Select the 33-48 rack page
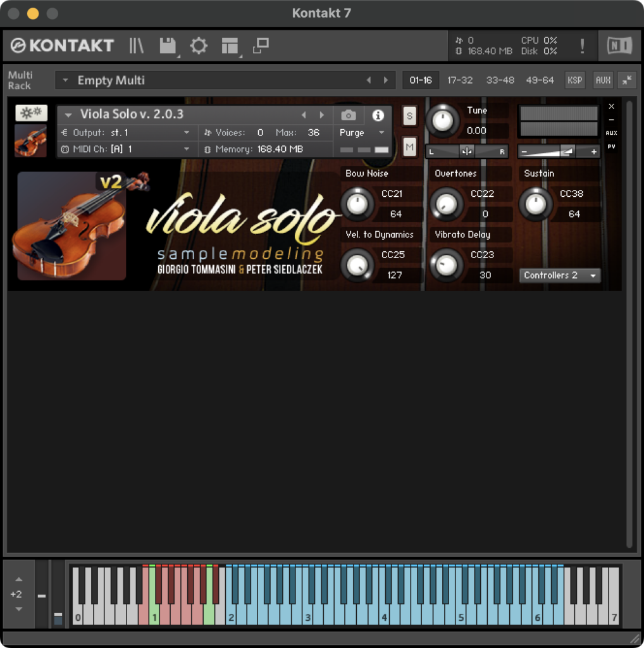Image resolution: width=644 pixels, height=648 pixels. pyautogui.click(x=500, y=80)
